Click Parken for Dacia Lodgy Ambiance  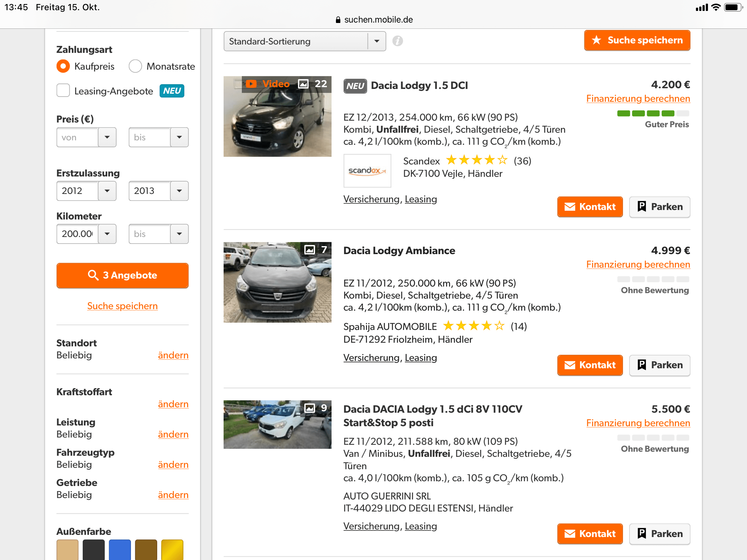point(659,365)
